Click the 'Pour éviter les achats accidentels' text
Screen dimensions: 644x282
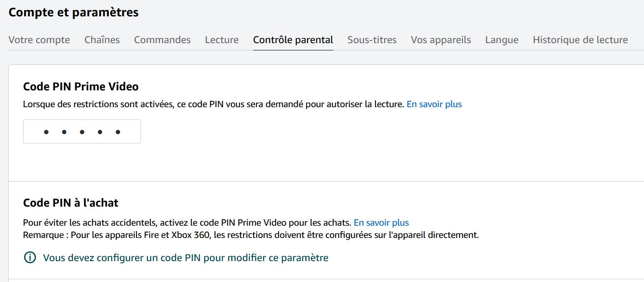187,223
